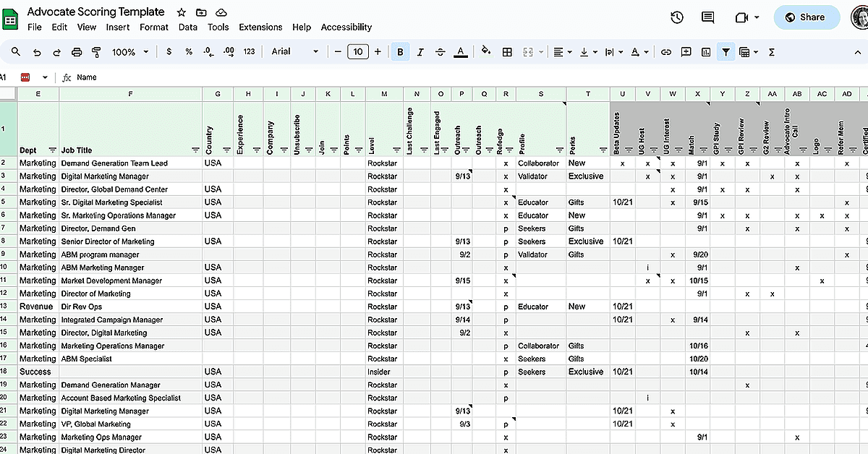The width and height of the screenshot is (868, 454).
Task: Toggle italic formatting
Action: (420, 52)
